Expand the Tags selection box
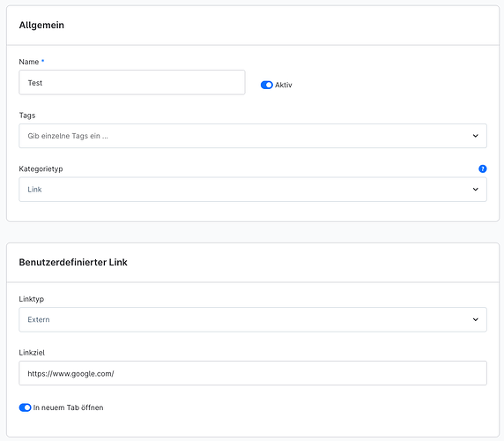Screen dimensions: 504x441 coord(253,136)
